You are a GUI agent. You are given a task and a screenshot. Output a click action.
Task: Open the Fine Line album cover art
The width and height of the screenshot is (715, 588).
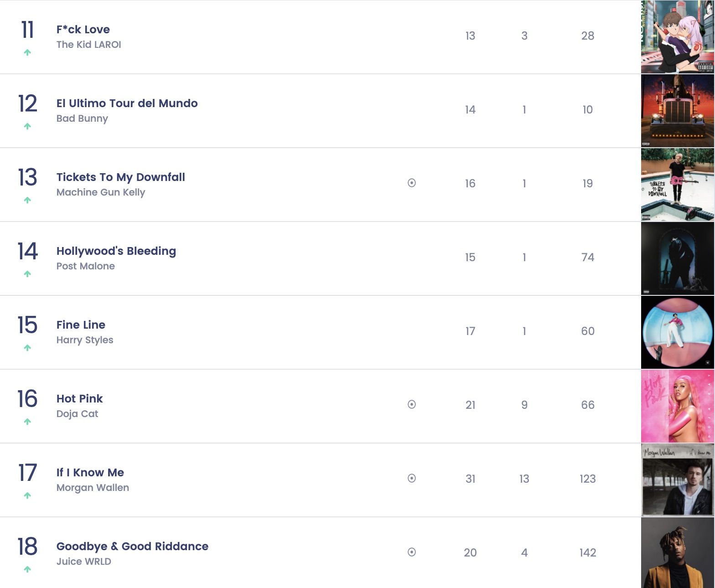pyautogui.click(x=677, y=332)
